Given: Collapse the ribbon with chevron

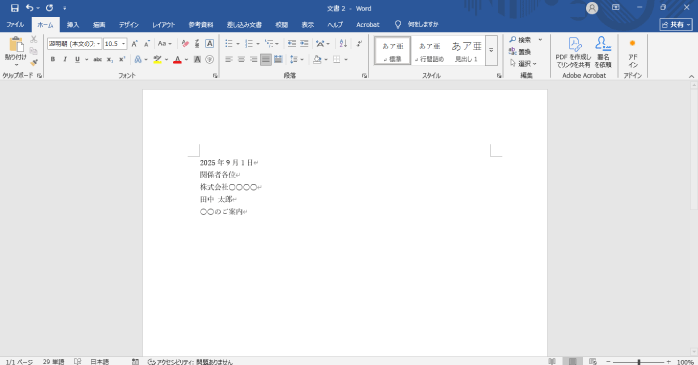Looking at the screenshot, I should (691, 77).
